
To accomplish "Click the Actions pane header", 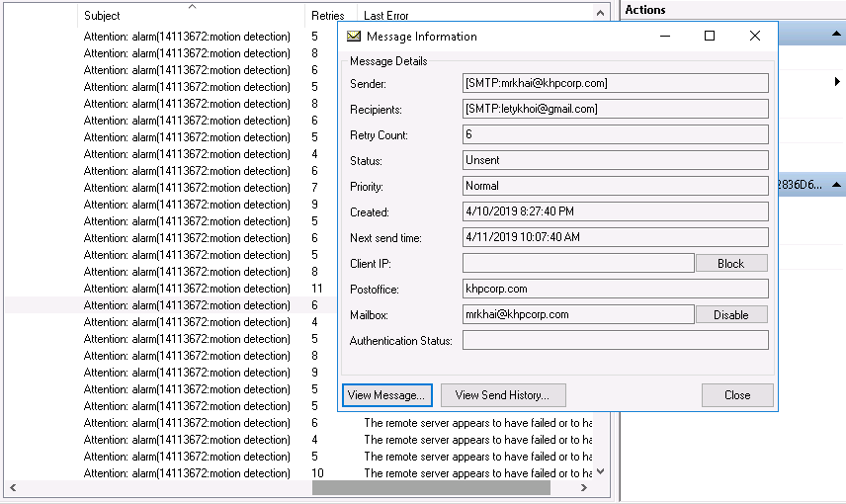I will point(645,10).
